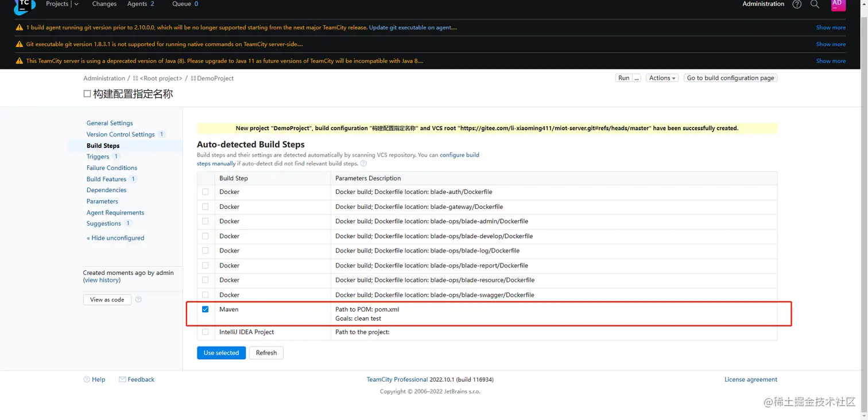868x420 pixels.
Task: Click Update git executable on agent link
Action: (x=413, y=28)
